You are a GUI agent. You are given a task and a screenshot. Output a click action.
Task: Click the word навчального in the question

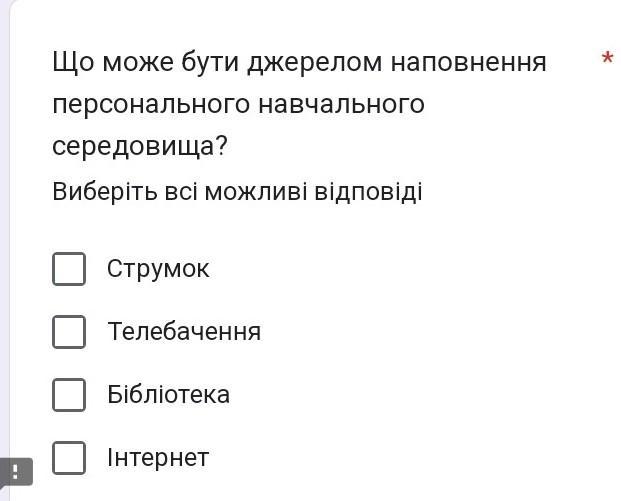click(341, 105)
